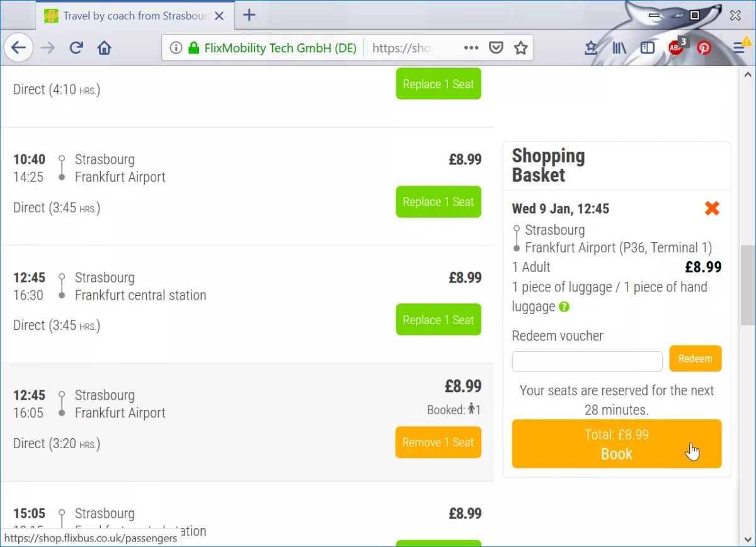Click 'Direct (4:10 hrs.)' text

point(57,89)
